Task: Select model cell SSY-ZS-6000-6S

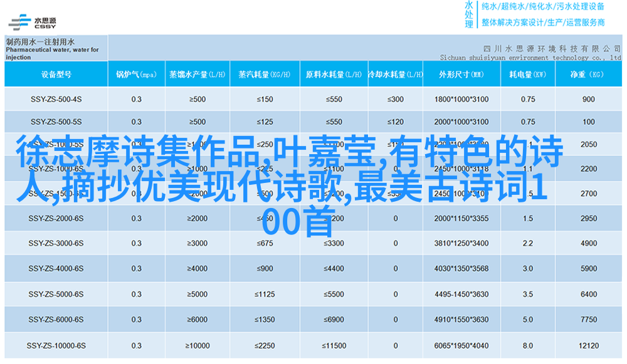Action: click(56, 320)
